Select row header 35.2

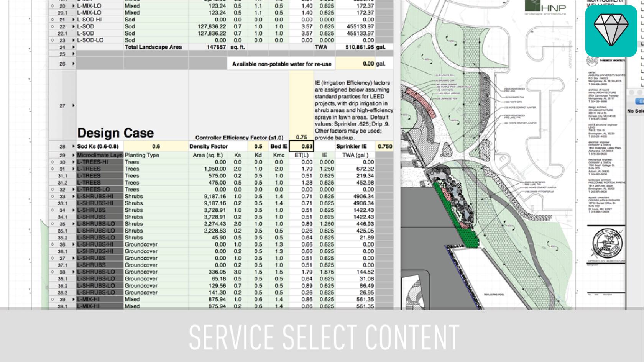tap(62, 238)
